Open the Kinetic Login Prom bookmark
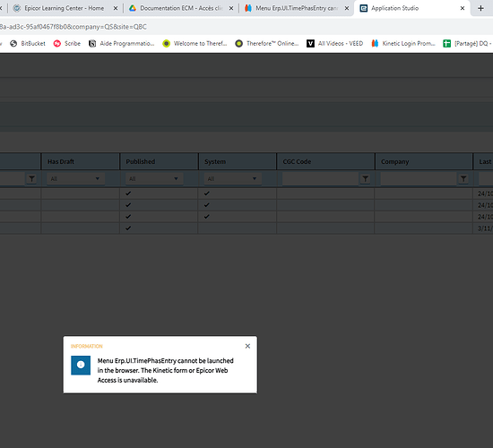 (403, 43)
